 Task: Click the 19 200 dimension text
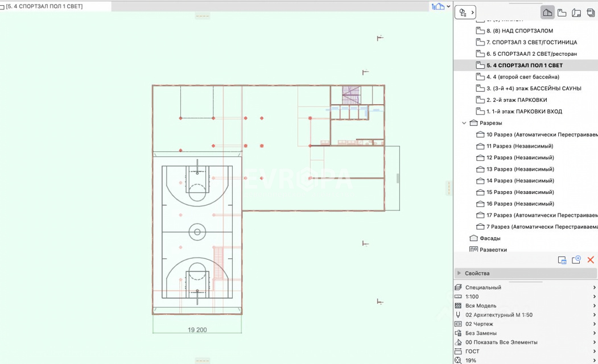[x=197, y=330]
